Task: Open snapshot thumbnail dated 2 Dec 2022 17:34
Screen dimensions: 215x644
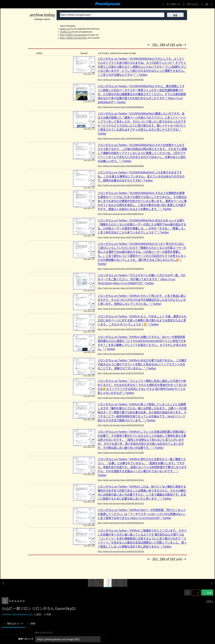Action: coord(84,92)
